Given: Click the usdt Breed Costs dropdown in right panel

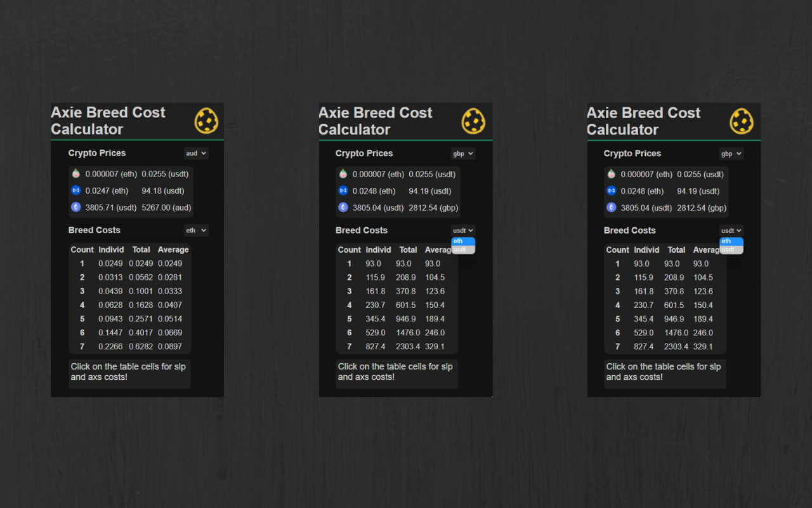Looking at the screenshot, I should 731,231.
